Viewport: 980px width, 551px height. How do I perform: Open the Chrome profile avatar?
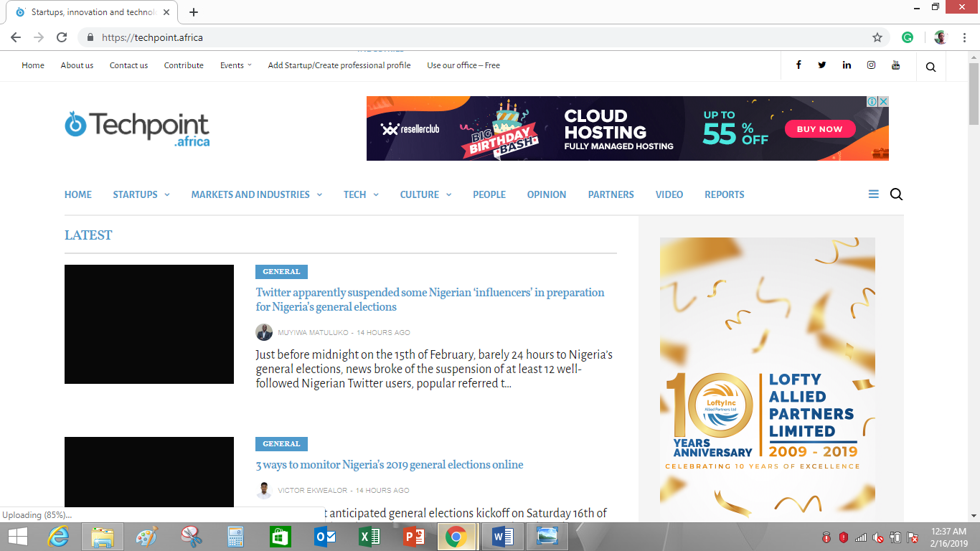click(941, 37)
